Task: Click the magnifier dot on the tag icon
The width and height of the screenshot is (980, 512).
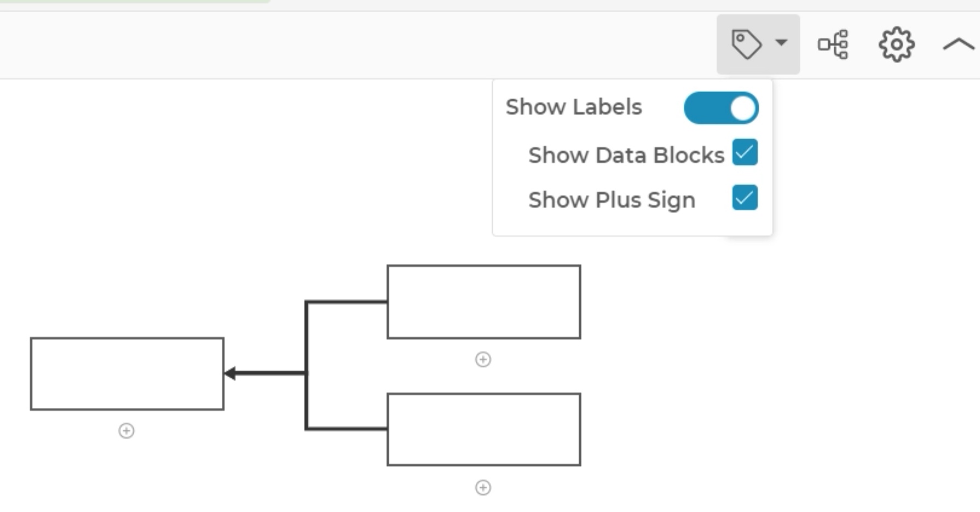Action: (x=740, y=37)
